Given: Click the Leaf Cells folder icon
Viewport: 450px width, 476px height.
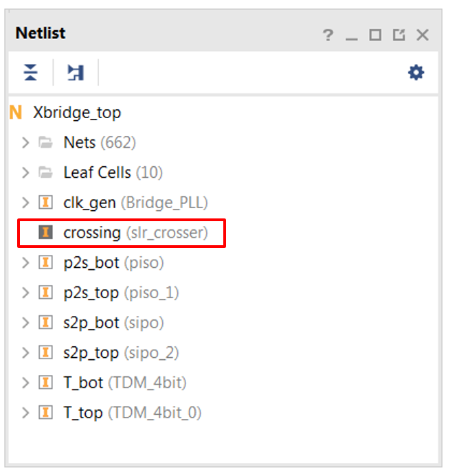Looking at the screenshot, I should [x=45, y=172].
